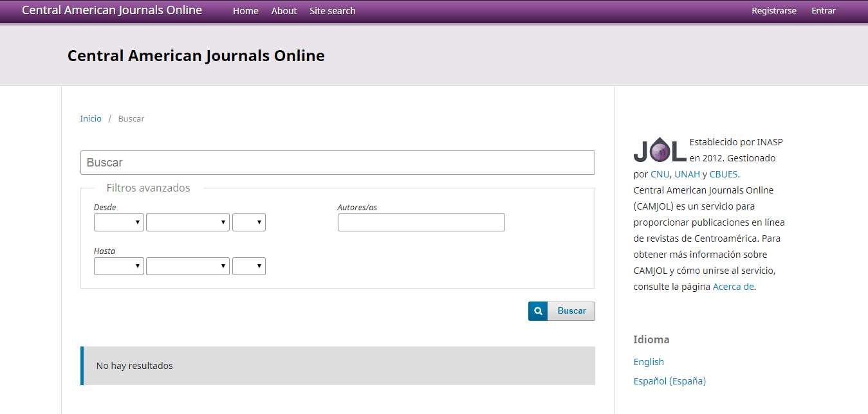Open the Acerca de link

(x=733, y=287)
